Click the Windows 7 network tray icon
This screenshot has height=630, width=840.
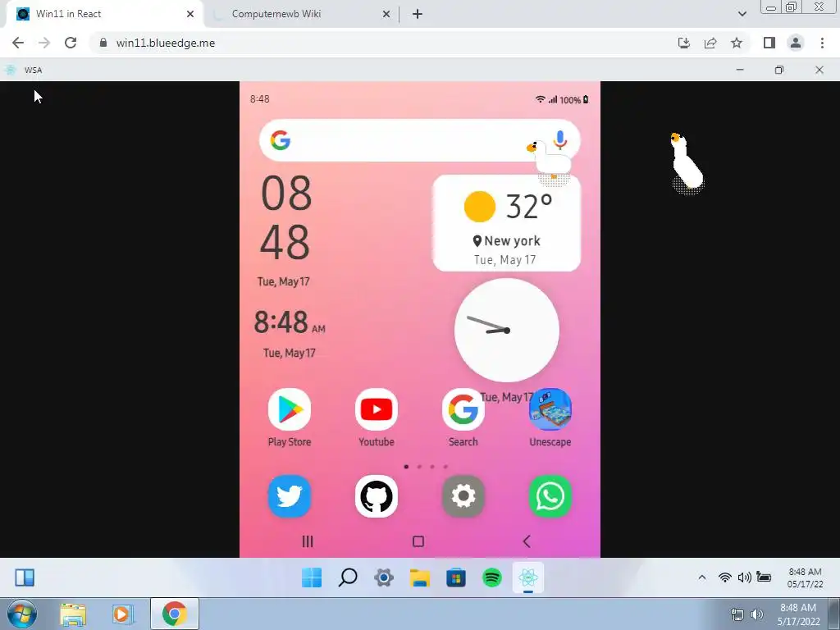coord(737,614)
